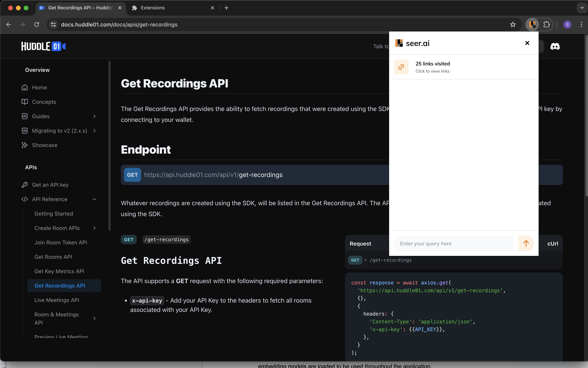The image size is (588, 368).
Task: Select the highlighted Get Recordings API item
Action: (x=64, y=286)
